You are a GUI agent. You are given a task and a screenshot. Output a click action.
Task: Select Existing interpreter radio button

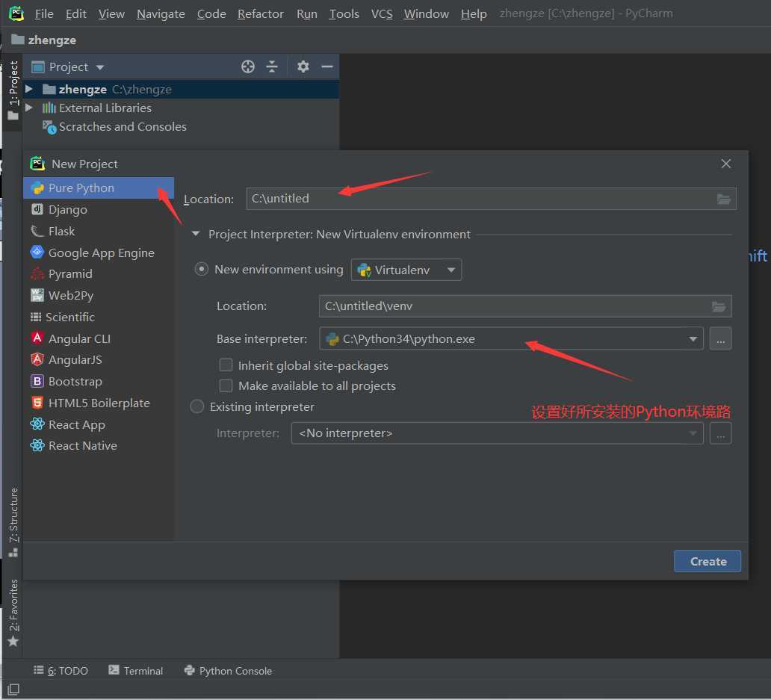point(197,406)
